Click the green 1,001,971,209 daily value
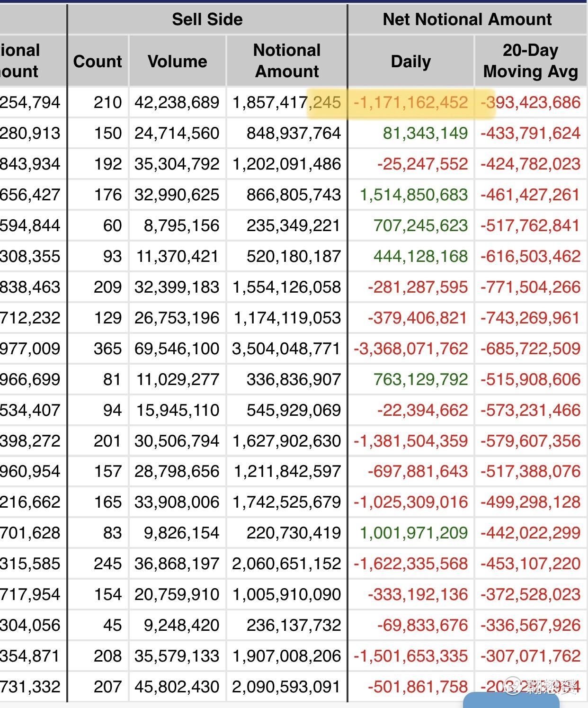 pyautogui.click(x=414, y=533)
